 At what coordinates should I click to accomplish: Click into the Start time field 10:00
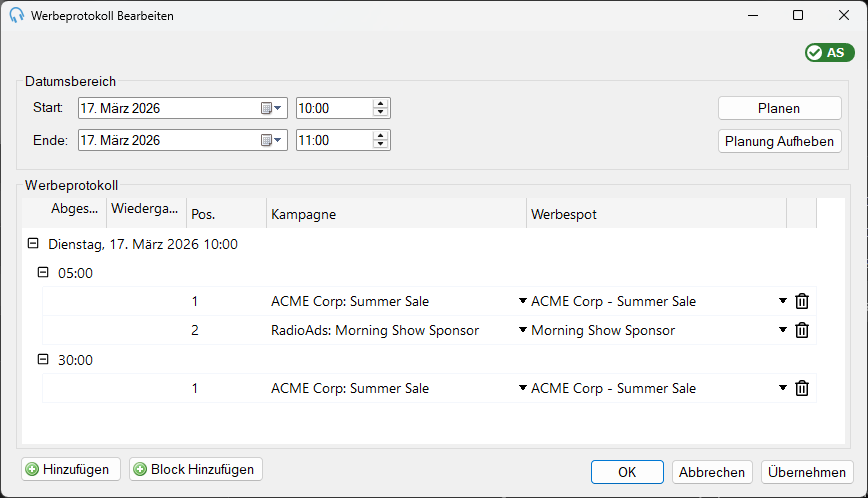coord(334,108)
